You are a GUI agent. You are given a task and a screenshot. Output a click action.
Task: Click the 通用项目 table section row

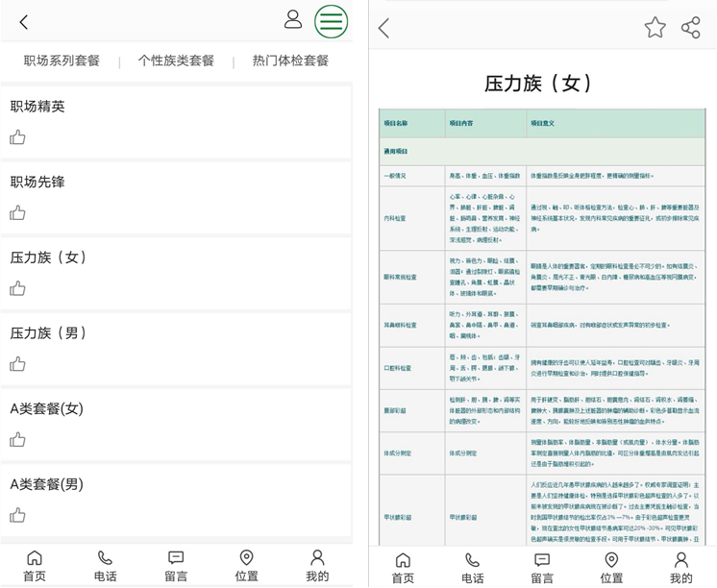coord(542,152)
